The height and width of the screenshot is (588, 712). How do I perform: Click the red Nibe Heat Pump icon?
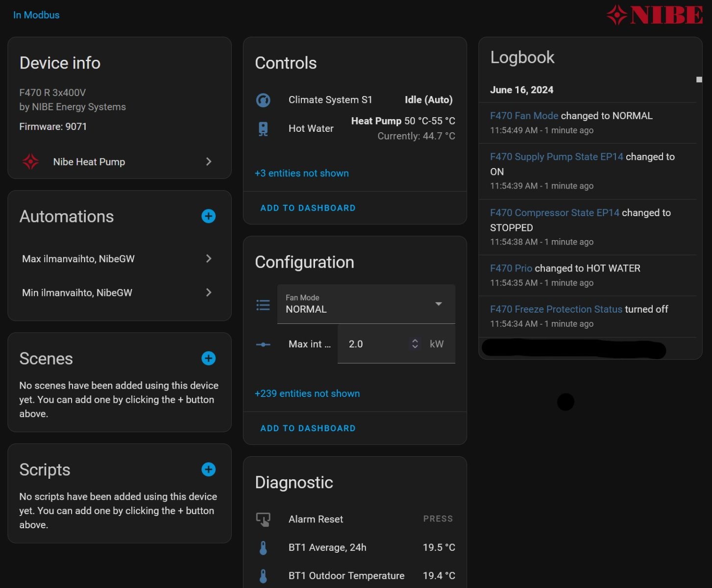(x=31, y=162)
